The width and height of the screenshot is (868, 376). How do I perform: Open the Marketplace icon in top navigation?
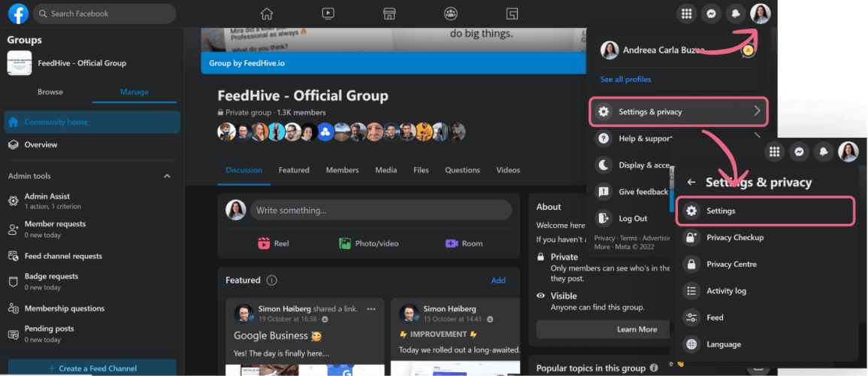389,14
